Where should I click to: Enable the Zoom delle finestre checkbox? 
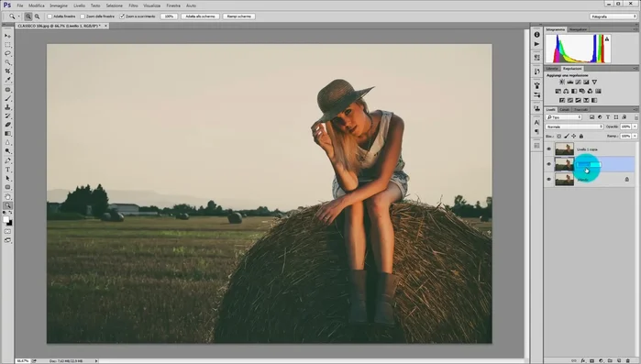tap(83, 17)
